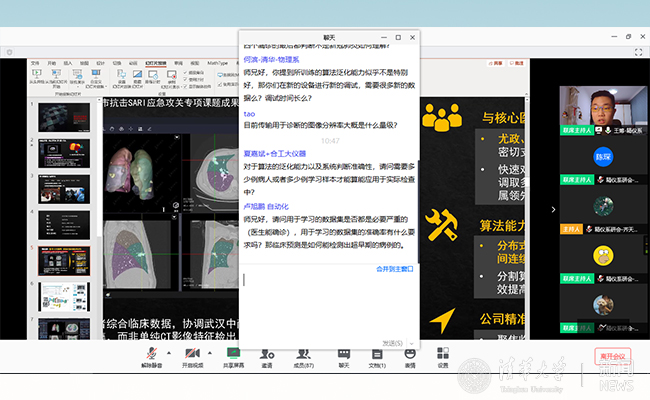
Task: Click the 合并到主窗口 link in chat
Action: point(395,268)
